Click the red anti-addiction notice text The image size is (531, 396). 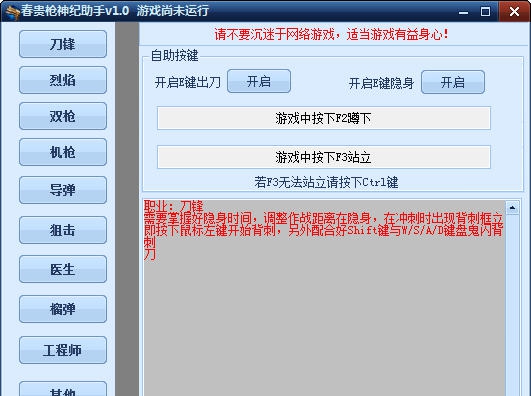[331, 34]
